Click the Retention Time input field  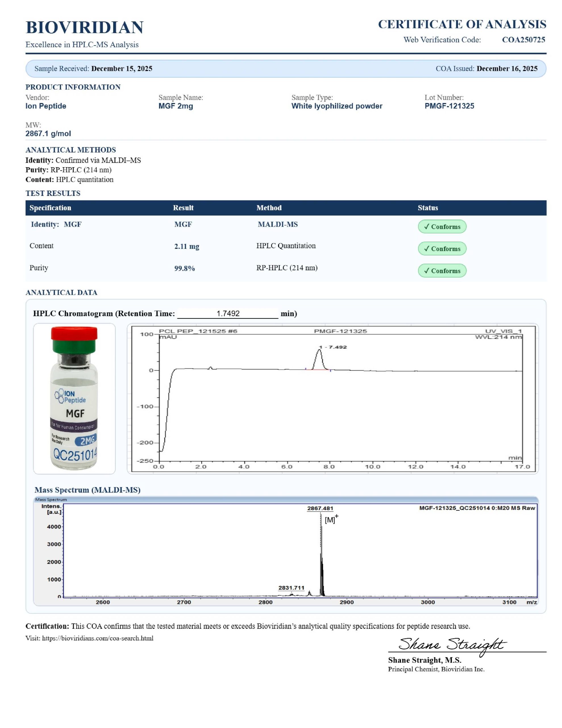[228, 313]
